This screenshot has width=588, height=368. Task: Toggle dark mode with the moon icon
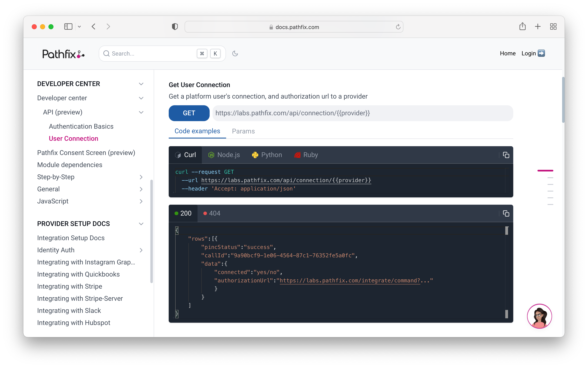[x=235, y=53]
